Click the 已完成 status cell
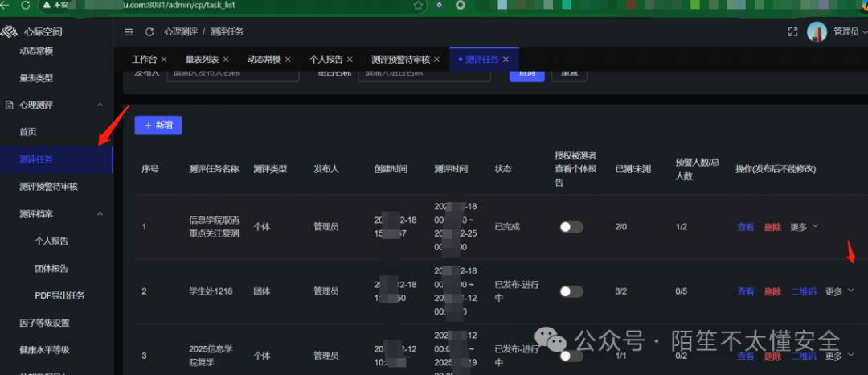The width and height of the screenshot is (868, 375). click(x=507, y=227)
